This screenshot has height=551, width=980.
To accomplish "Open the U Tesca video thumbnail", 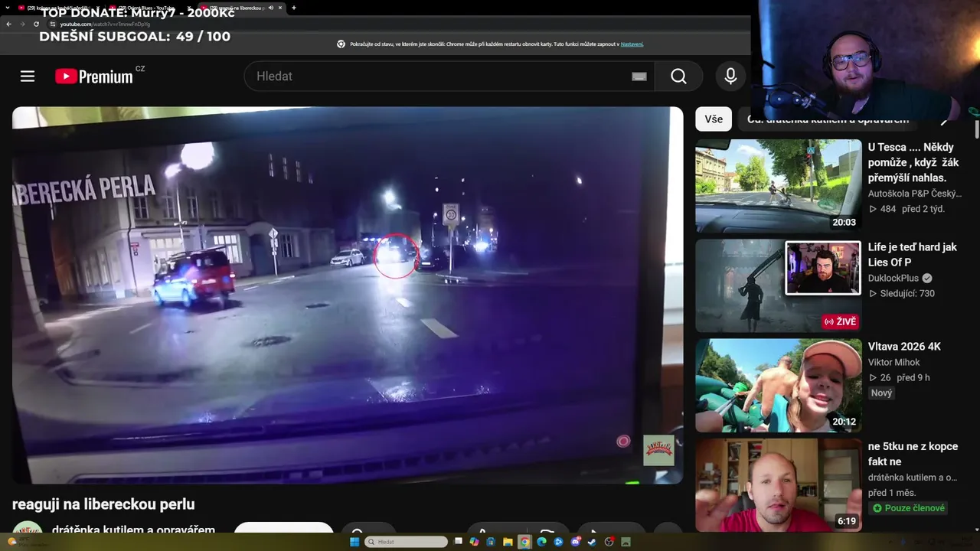I will click(x=779, y=186).
